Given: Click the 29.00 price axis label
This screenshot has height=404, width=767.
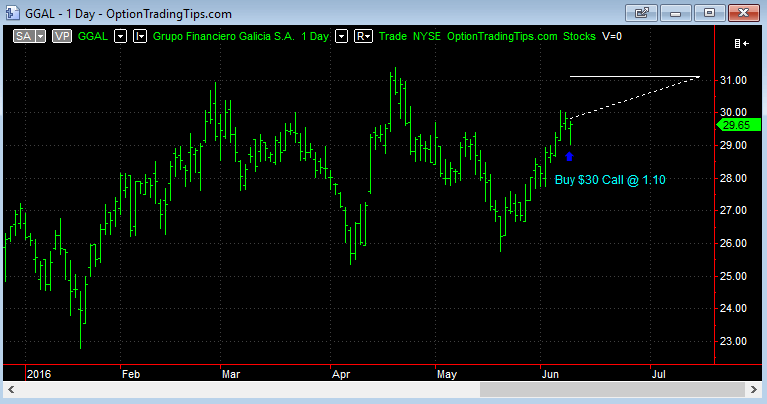Looking at the screenshot, I should pos(733,145).
